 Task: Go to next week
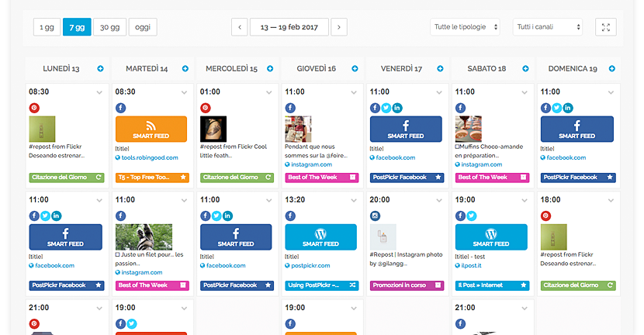pyautogui.click(x=339, y=27)
